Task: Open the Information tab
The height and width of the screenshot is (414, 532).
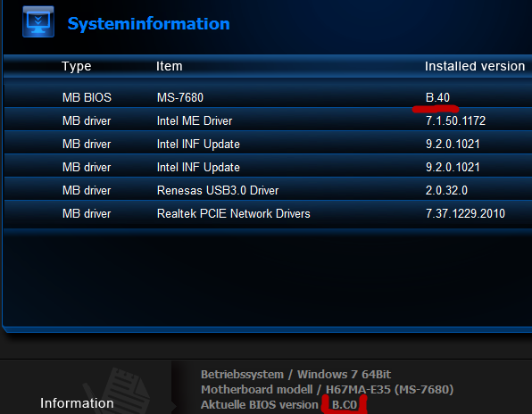Action: point(77,403)
